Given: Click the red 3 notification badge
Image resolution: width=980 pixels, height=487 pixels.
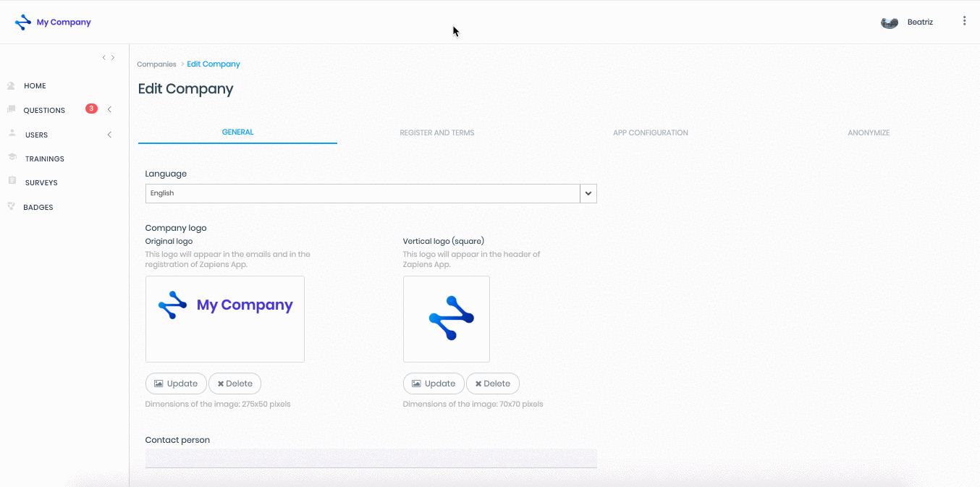Looking at the screenshot, I should coord(91,109).
